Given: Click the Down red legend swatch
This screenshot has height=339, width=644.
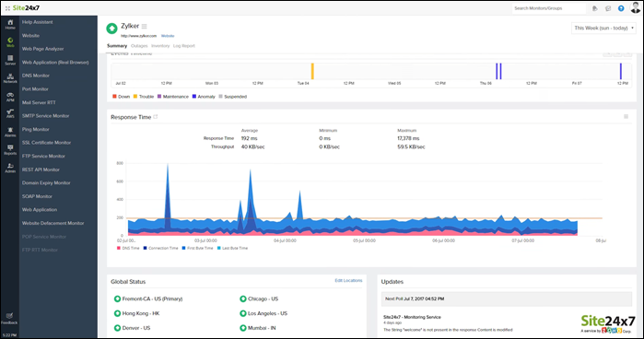Looking at the screenshot, I should point(114,97).
